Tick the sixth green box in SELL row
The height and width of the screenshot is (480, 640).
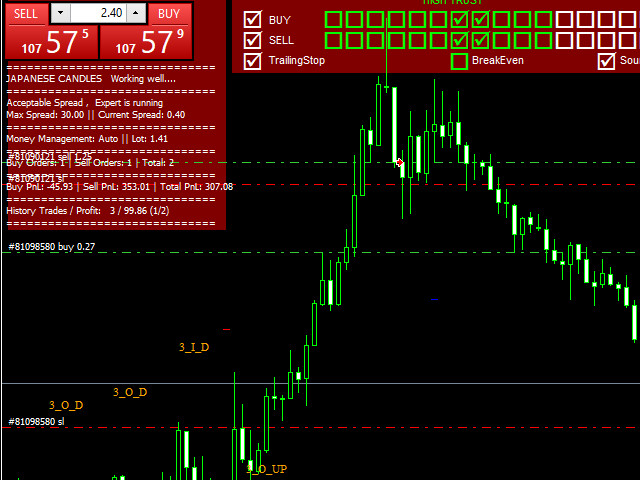pyautogui.click(x=438, y=40)
